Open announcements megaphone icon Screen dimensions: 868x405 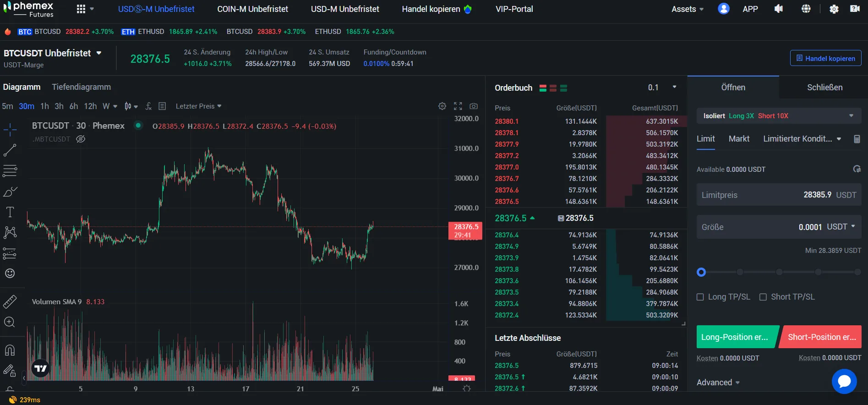click(779, 9)
